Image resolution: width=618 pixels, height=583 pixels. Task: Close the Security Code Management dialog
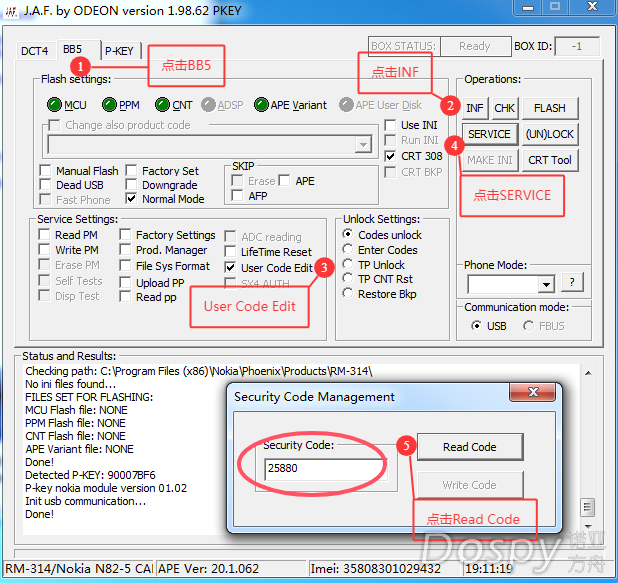pyautogui.click(x=532, y=392)
